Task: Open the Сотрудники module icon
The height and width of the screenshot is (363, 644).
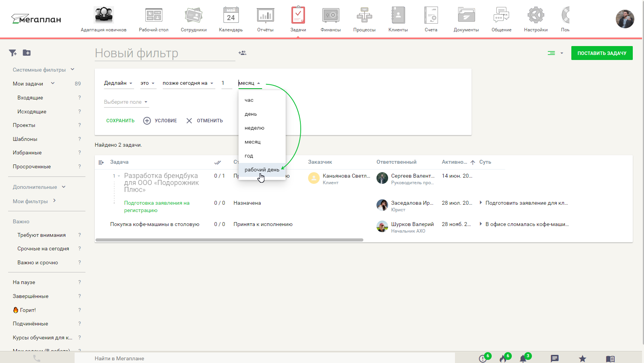Action: point(194,15)
